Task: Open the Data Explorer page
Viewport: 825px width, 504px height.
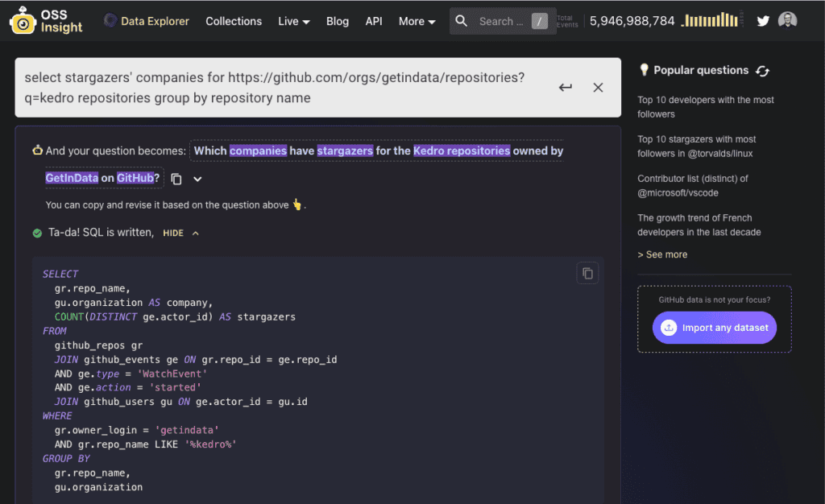Action: (x=153, y=21)
